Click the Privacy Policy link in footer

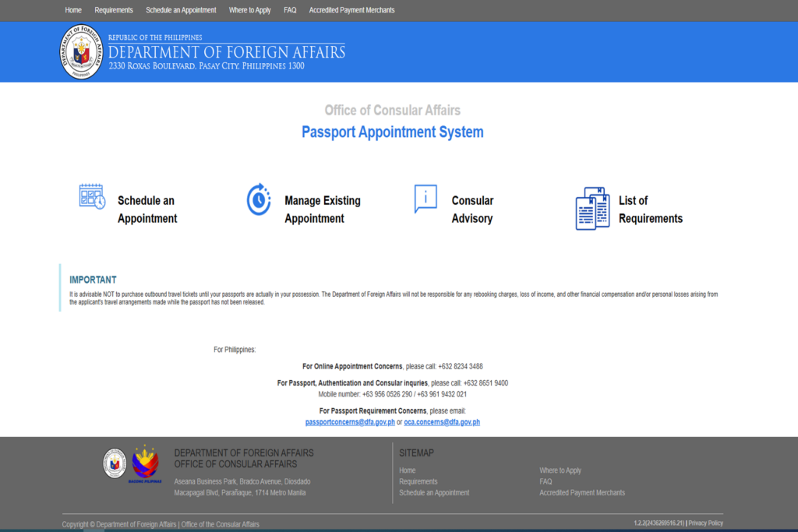click(705, 523)
